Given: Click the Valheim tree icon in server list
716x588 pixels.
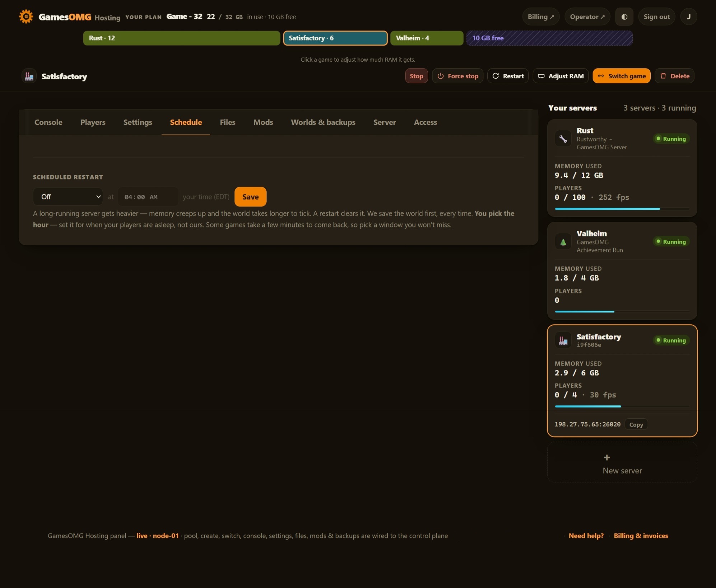Looking at the screenshot, I should coord(563,241).
